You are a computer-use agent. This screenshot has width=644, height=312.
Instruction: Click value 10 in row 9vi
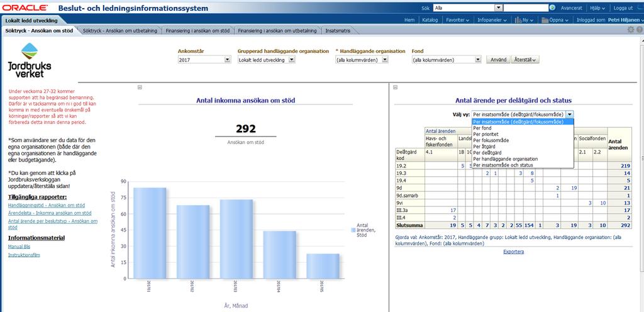point(602,203)
